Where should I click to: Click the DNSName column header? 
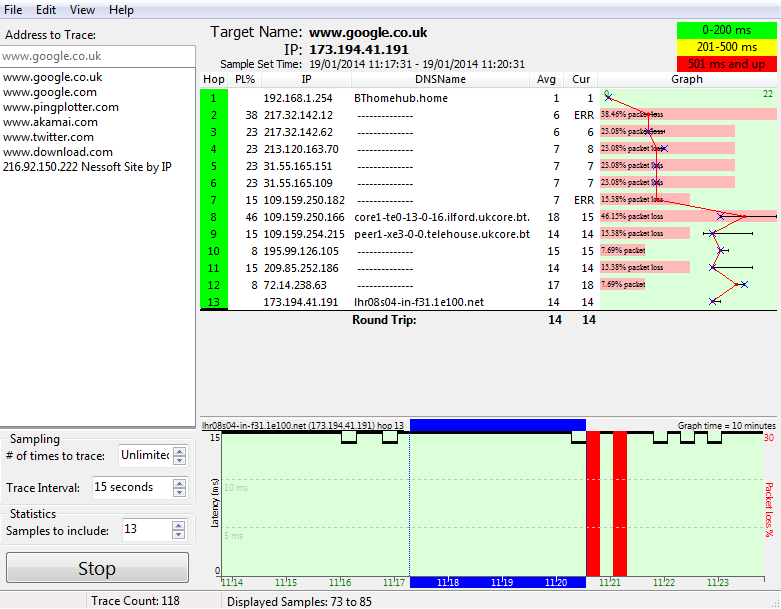pyautogui.click(x=440, y=79)
